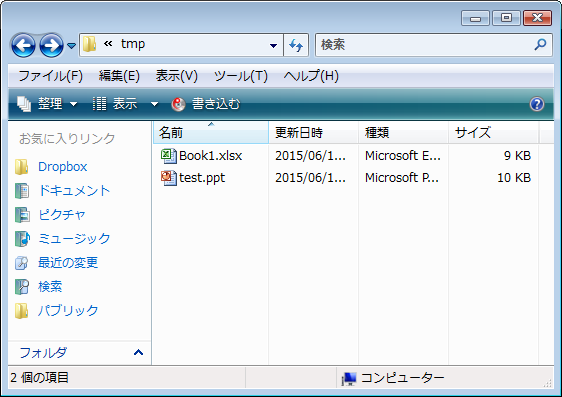
Task: Click the disc icon of 書き込む
Action: point(178,104)
